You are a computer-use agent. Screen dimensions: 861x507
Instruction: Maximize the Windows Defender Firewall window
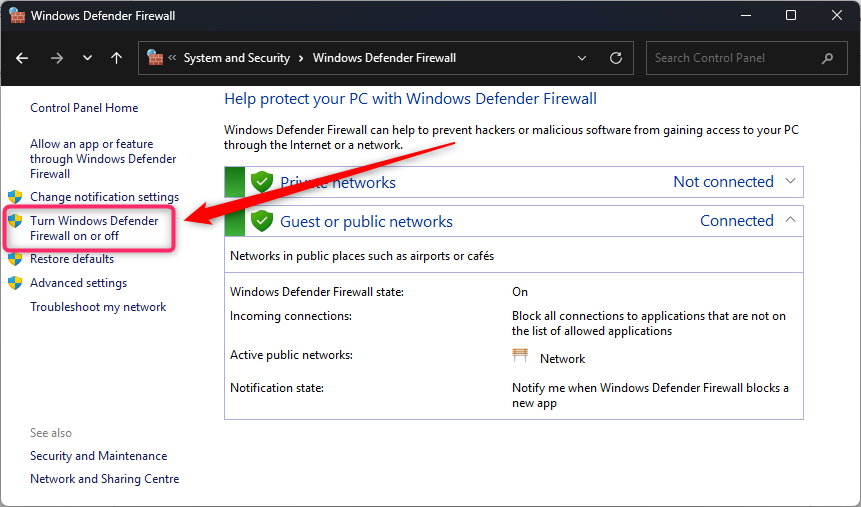coord(791,15)
